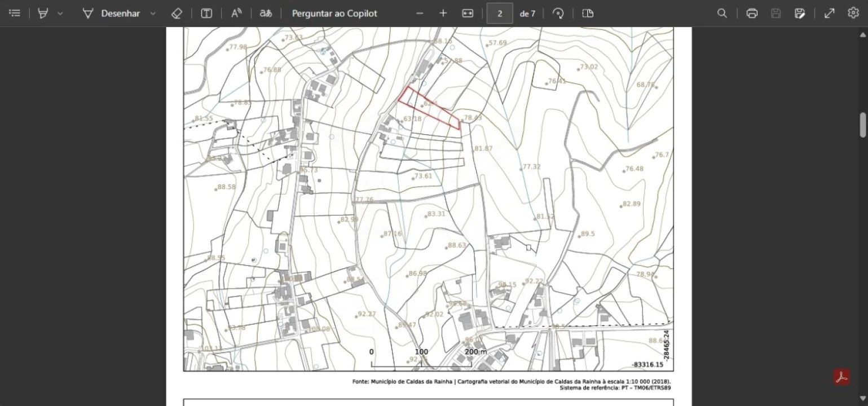
Task: Open the search in document tool
Action: point(722,13)
